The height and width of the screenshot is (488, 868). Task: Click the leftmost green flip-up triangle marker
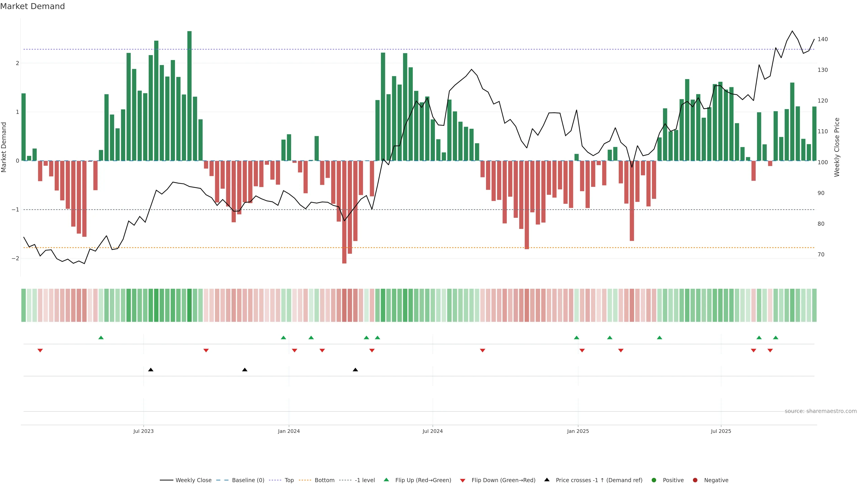tap(101, 338)
